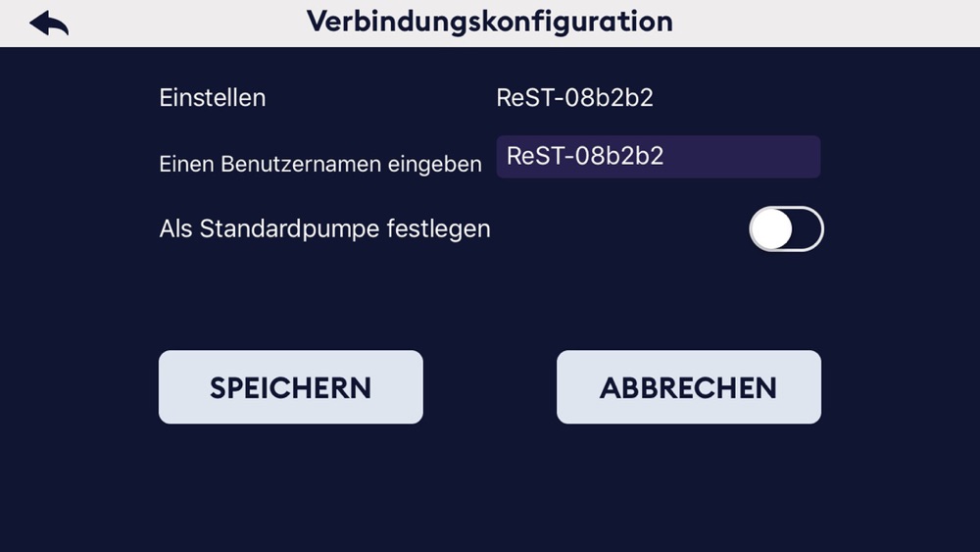Go back using the arrow icon
The image size is (980, 552).
49,24
